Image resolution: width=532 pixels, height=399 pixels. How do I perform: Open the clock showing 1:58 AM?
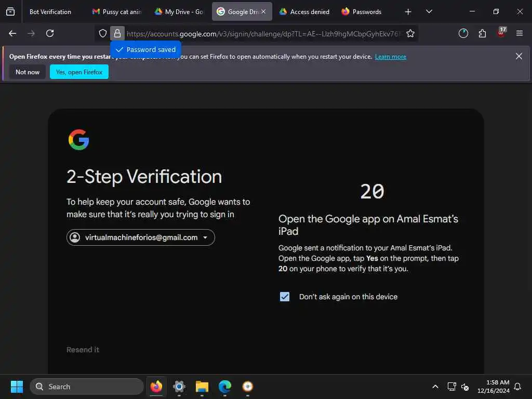[x=494, y=387]
